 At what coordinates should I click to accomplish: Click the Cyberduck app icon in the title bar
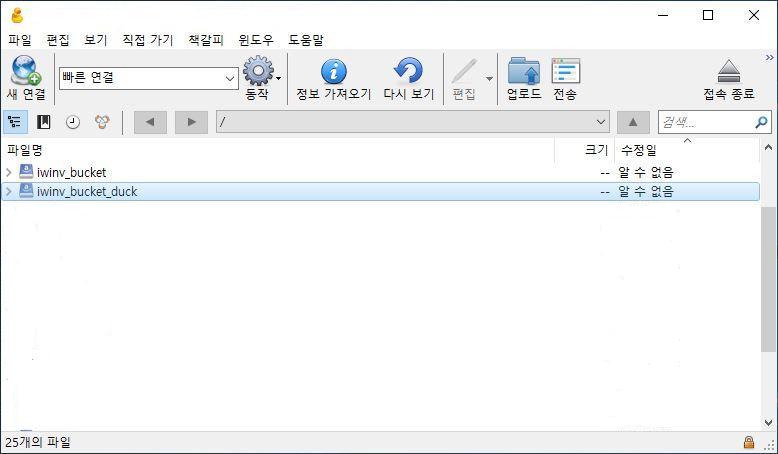[x=17, y=15]
